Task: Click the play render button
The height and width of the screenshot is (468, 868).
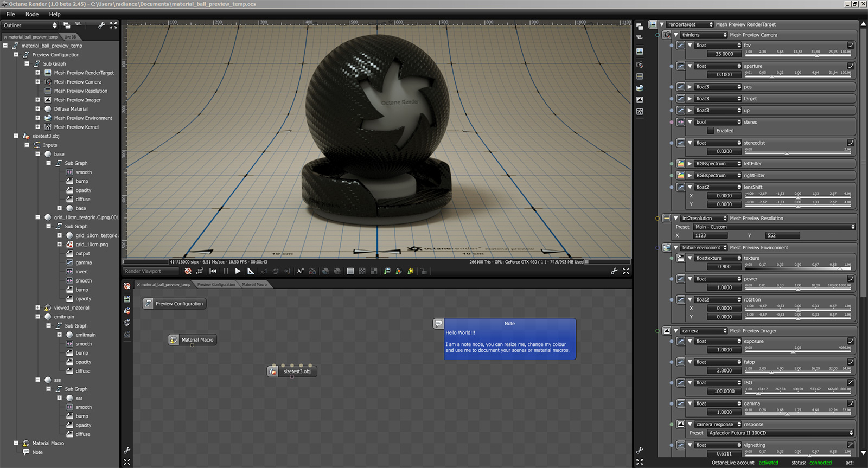Action: 238,271
